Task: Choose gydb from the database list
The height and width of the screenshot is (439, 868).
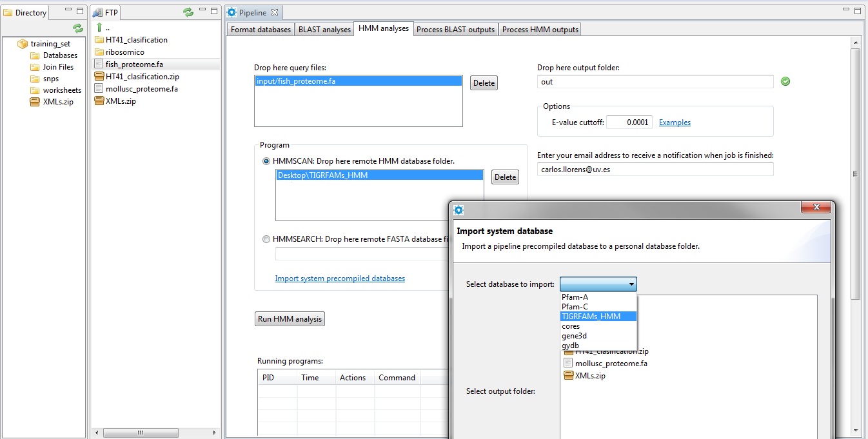Action: [x=570, y=346]
